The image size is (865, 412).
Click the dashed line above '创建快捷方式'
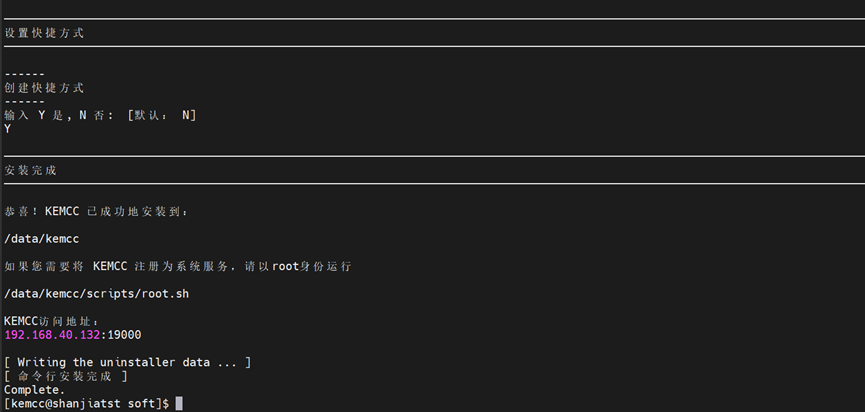click(x=24, y=74)
